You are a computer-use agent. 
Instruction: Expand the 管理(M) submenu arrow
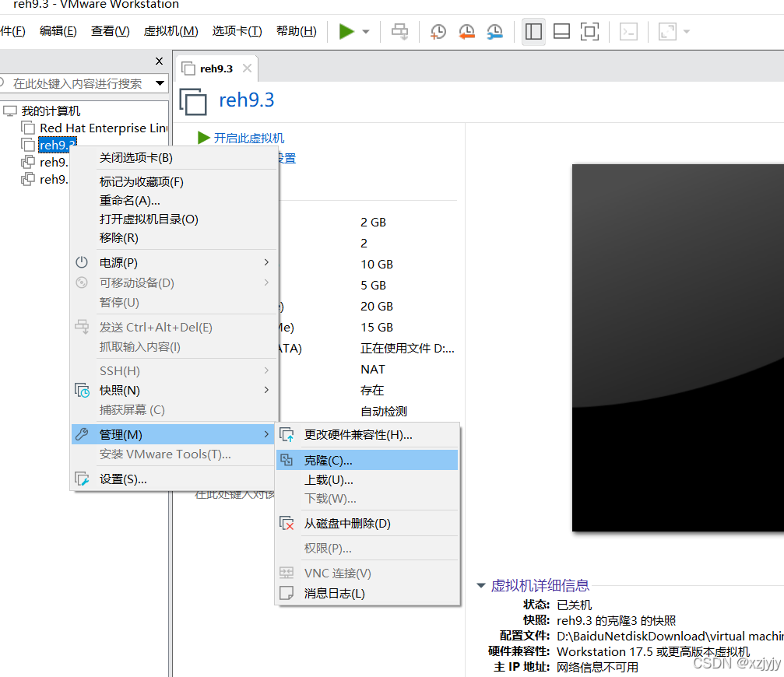(266, 434)
